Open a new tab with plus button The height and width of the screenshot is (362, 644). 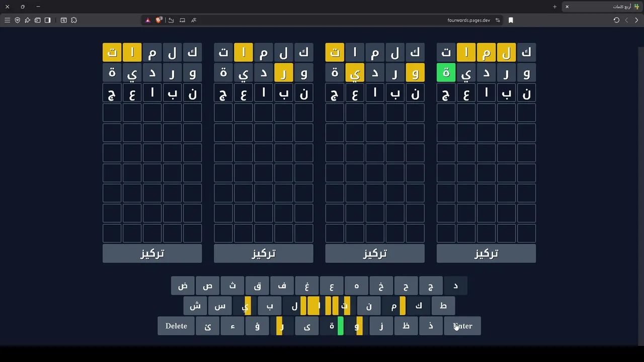[554, 7]
